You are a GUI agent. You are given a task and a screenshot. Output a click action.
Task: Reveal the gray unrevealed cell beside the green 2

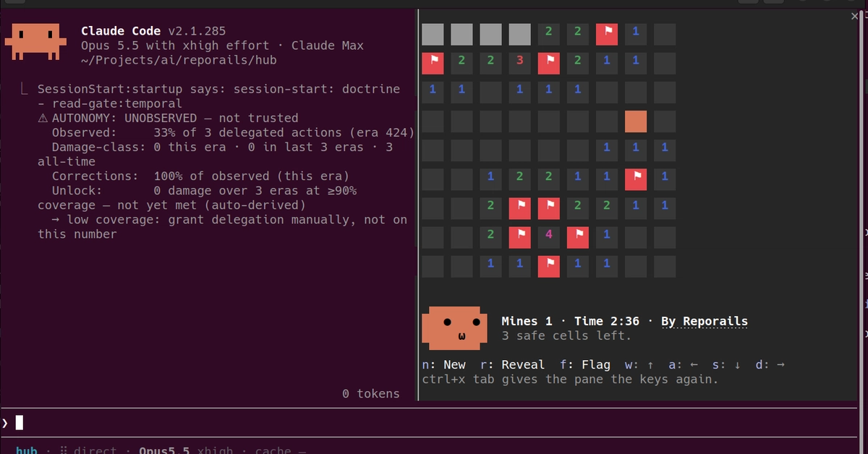pos(520,35)
